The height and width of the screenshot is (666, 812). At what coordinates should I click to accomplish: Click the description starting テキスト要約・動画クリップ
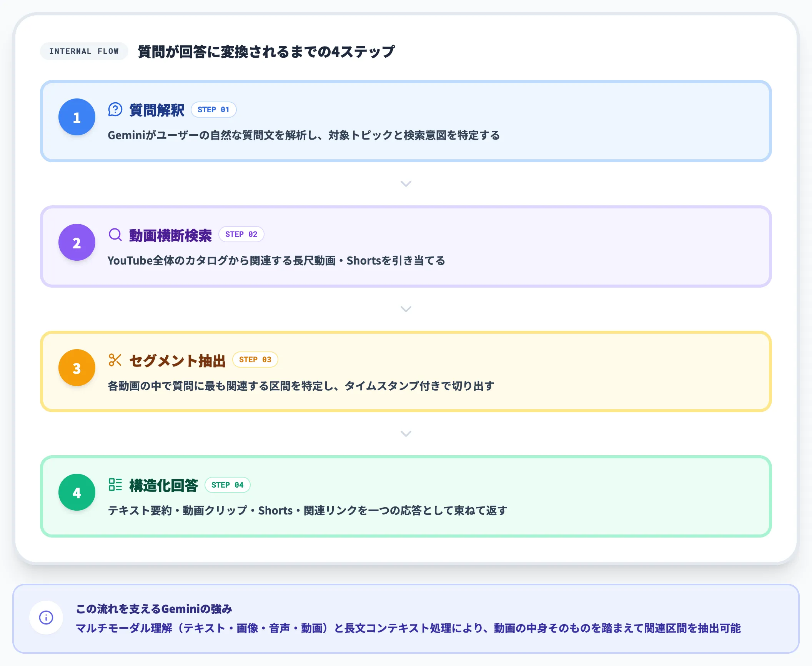click(308, 511)
